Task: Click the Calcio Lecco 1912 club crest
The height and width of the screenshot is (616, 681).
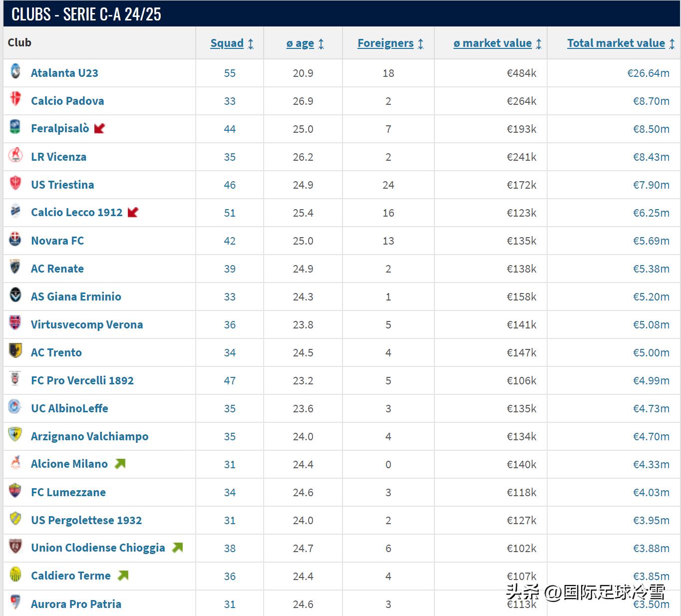Action: coord(15,211)
